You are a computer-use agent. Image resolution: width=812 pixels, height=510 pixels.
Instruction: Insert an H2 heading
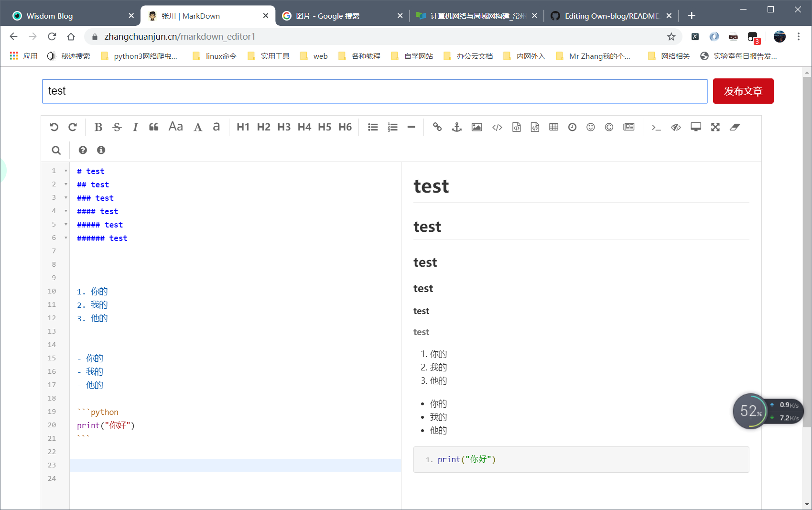[264, 127]
